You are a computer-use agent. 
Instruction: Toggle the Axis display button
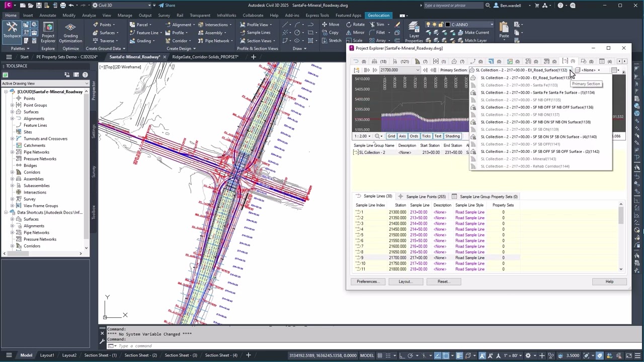[403, 136]
